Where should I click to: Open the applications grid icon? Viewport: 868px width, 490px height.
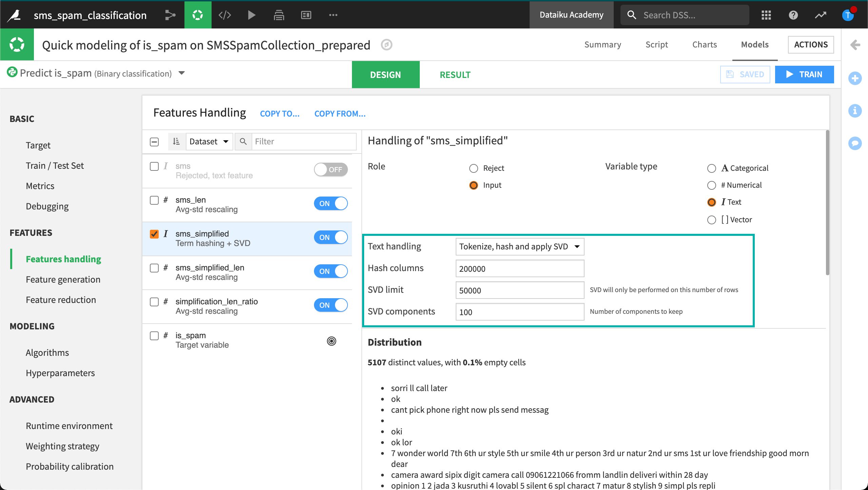[766, 15]
